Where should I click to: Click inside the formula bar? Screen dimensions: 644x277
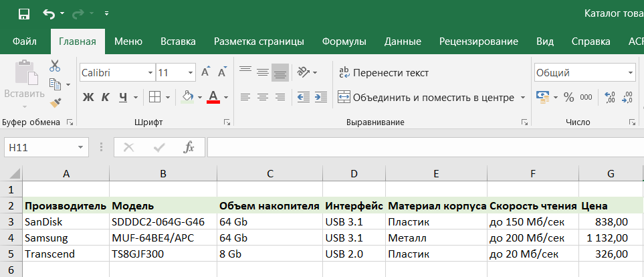tap(425, 148)
